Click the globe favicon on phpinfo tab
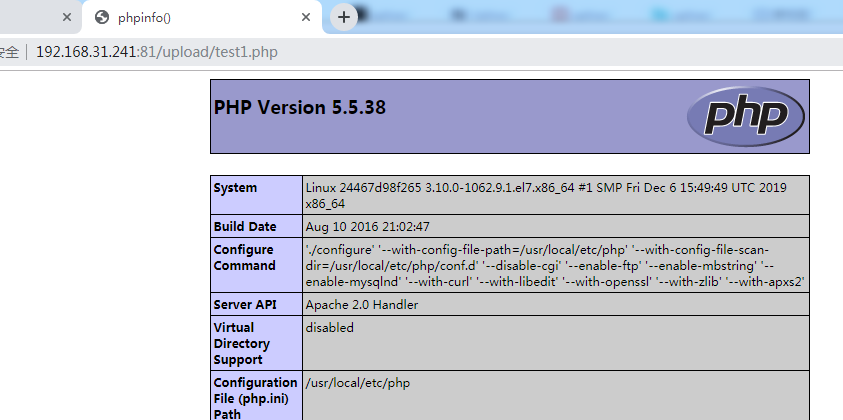 (x=102, y=17)
